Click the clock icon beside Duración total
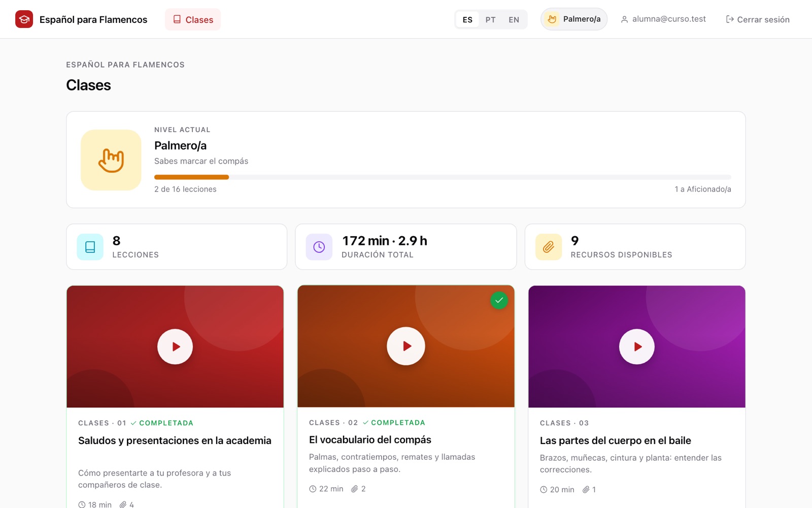The image size is (812, 508). [319, 247]
